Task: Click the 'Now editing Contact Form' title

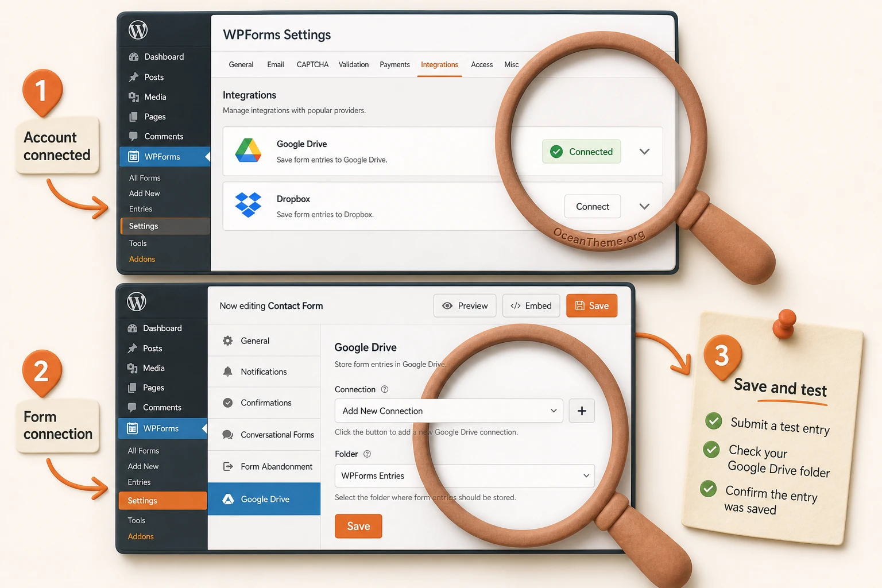Action: [x=271, y=306]
